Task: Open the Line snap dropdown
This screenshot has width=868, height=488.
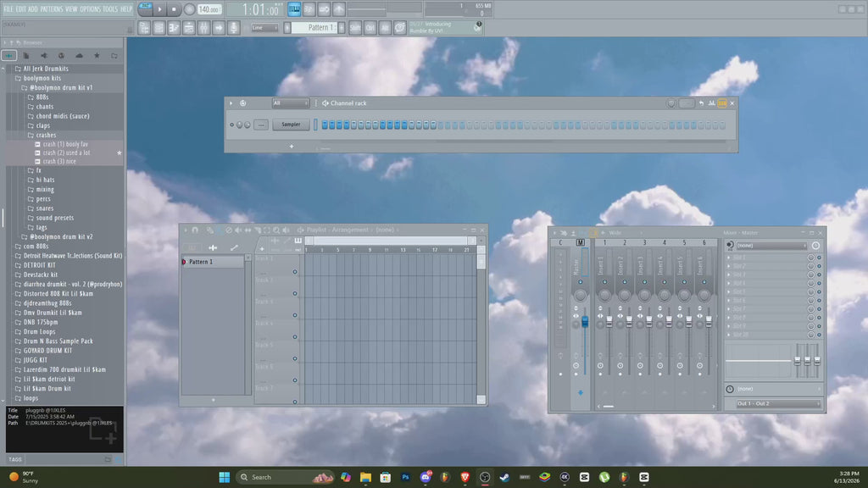Action: click(264, 28)
